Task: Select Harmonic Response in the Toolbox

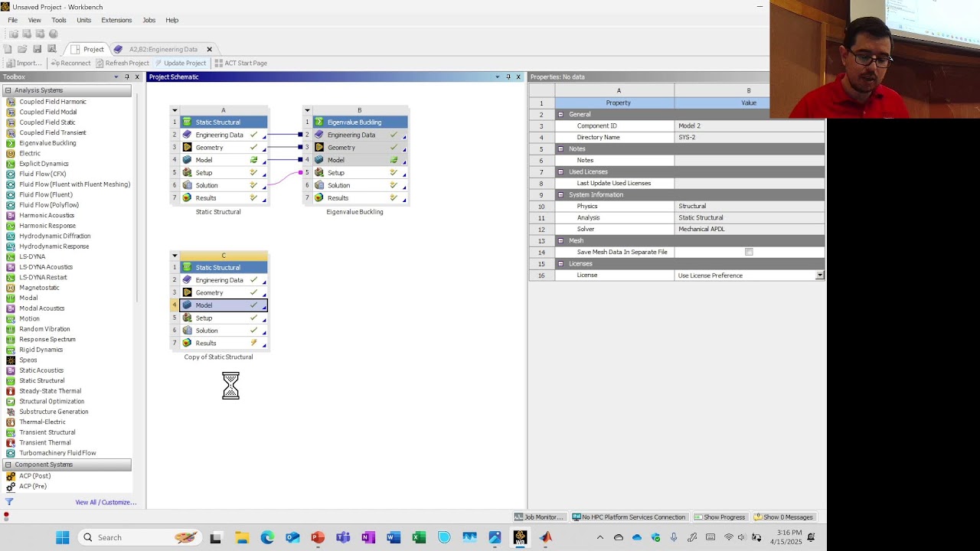Action: pos(47,226)
